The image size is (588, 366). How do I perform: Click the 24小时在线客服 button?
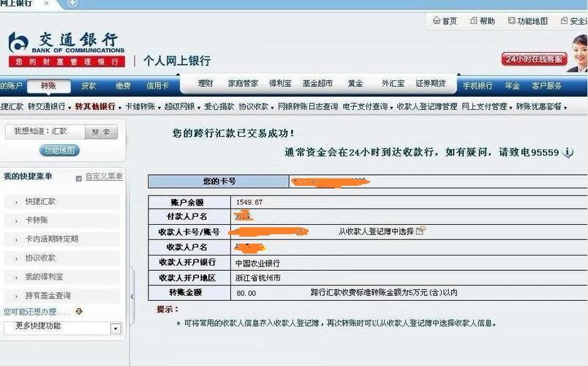534,59
